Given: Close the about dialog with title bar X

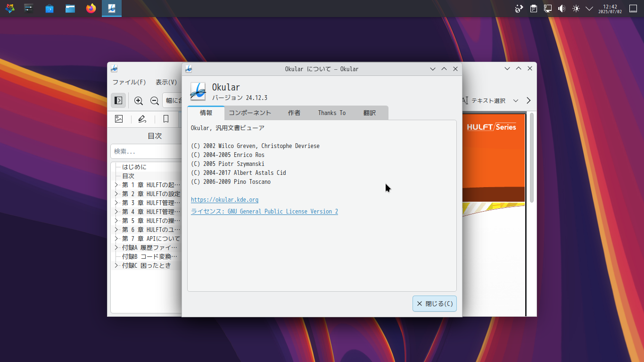Looking at the screenshot, I should [455, 69].
